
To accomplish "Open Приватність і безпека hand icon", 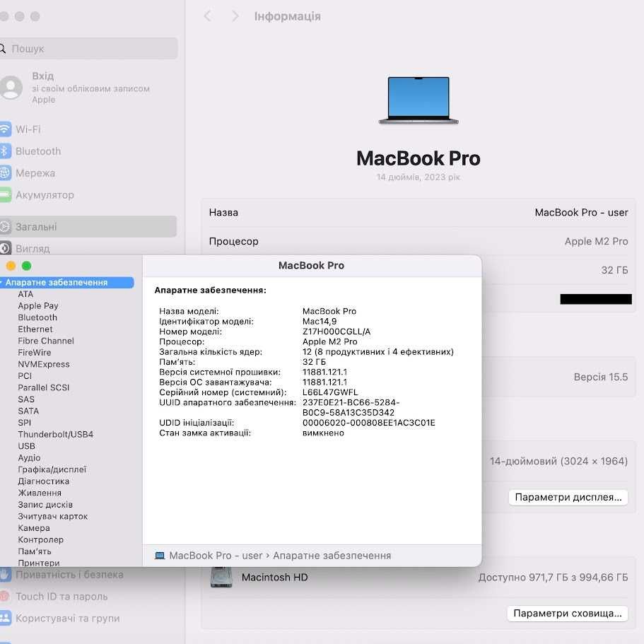I will click(x=5, y=574).
